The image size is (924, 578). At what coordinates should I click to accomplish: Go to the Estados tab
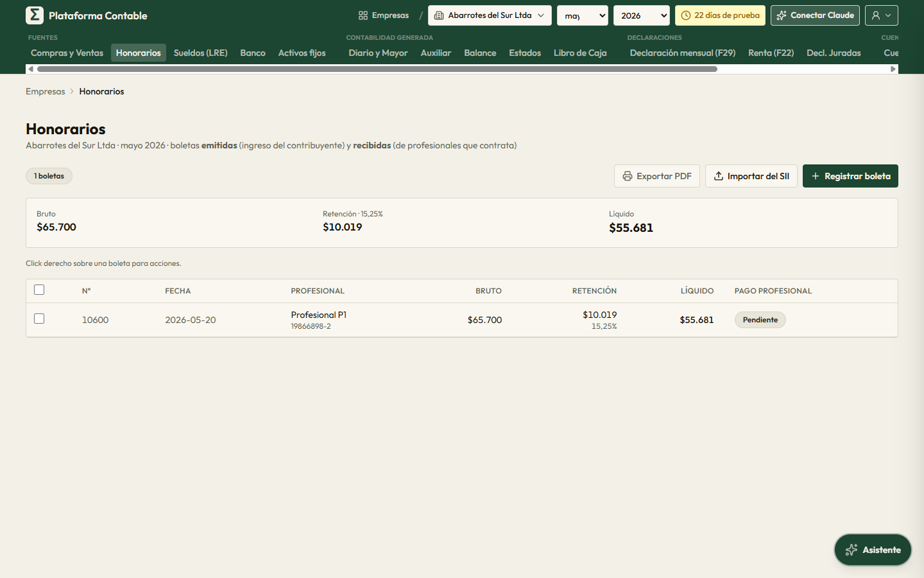pyautogui.click(x=525, y=53)
